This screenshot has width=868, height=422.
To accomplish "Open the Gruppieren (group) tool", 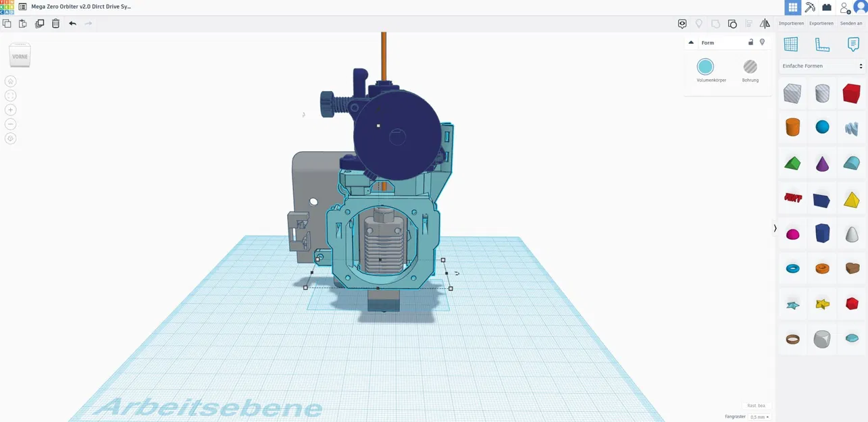I will pyautogui.click(x=732, y=23).
